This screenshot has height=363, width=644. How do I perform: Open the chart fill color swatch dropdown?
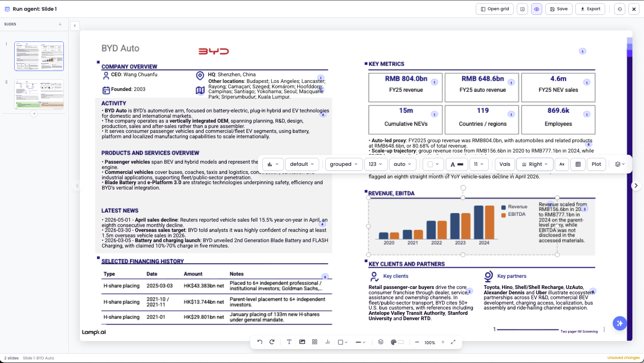432,164
